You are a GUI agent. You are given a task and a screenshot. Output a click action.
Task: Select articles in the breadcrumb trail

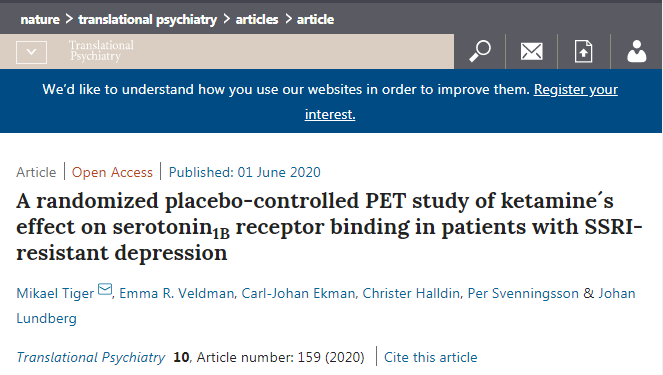click(x=257, y=19)
